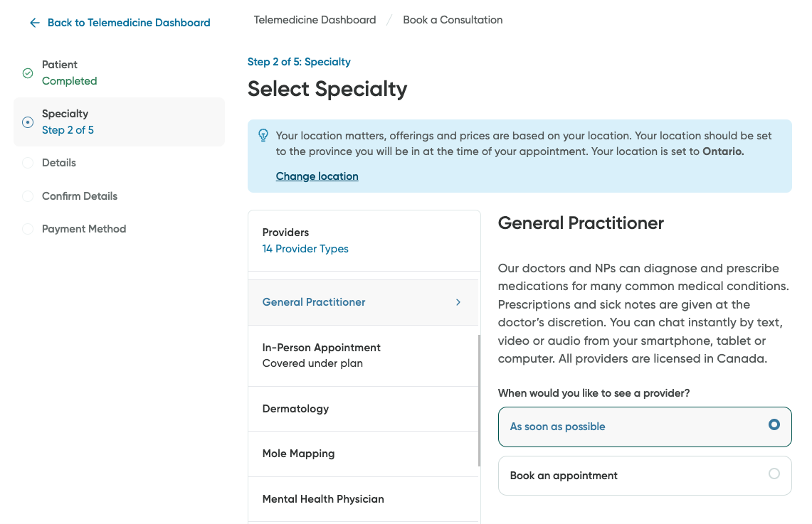Click the 14 Provider Types label
This screenshot has height=524, width=812.
pos(306,249)
